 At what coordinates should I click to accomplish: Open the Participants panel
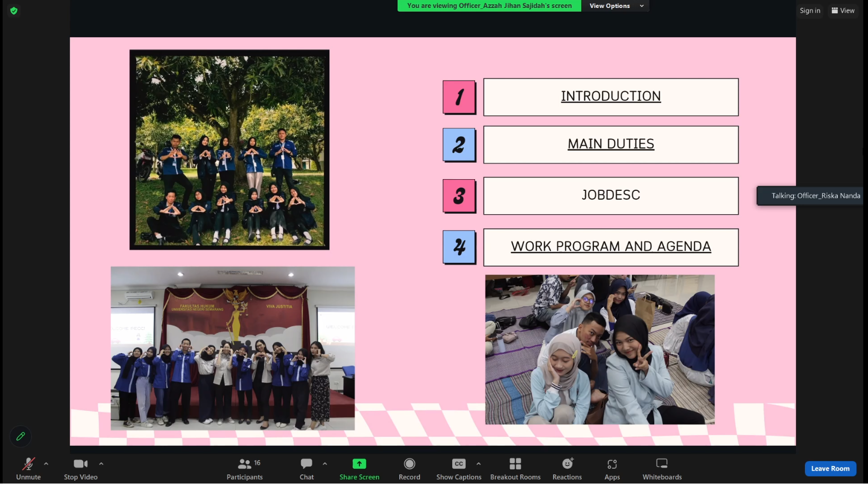(x=244, y=469)
